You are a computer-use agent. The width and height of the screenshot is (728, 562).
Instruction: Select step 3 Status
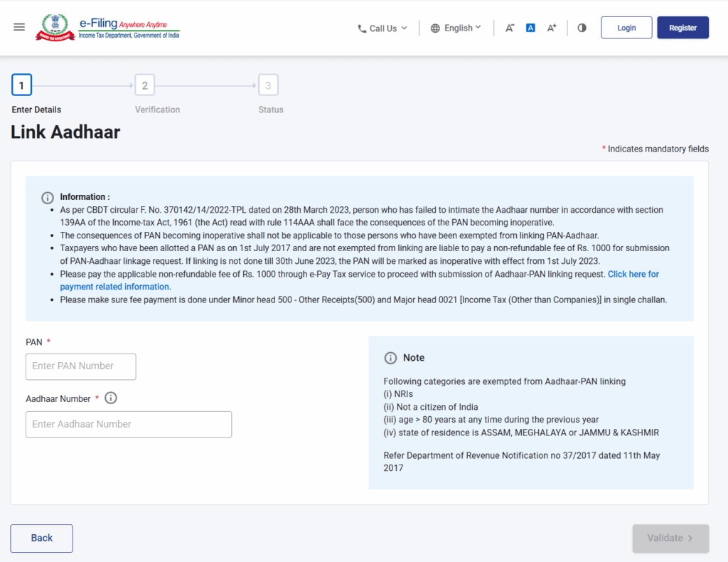[x=268, y=86]
